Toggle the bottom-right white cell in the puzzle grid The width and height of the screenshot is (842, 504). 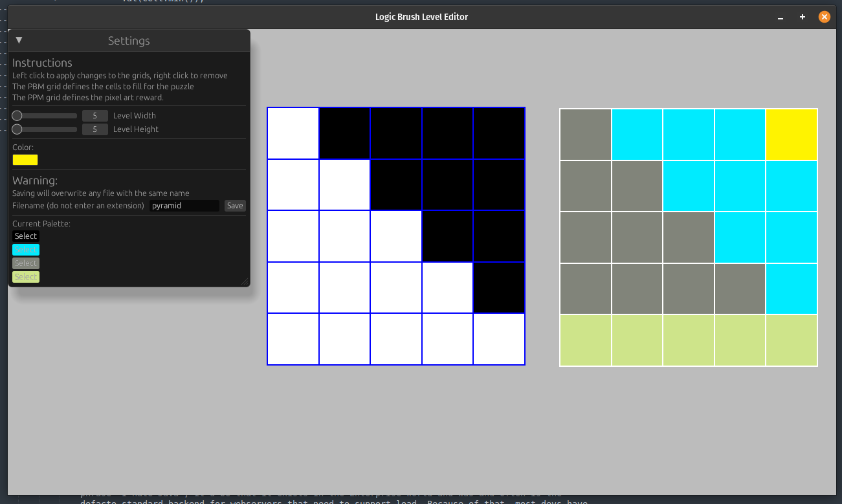[x=499, y=339]
